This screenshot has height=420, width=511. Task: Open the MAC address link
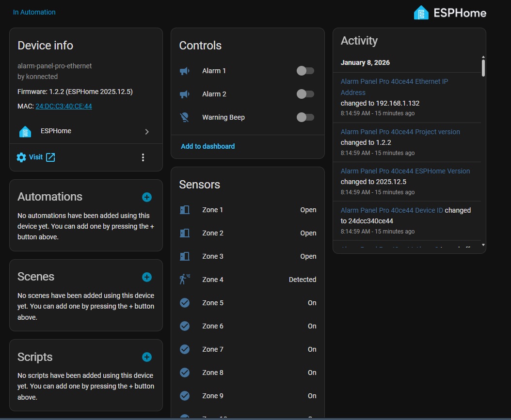tap(64, 106)
